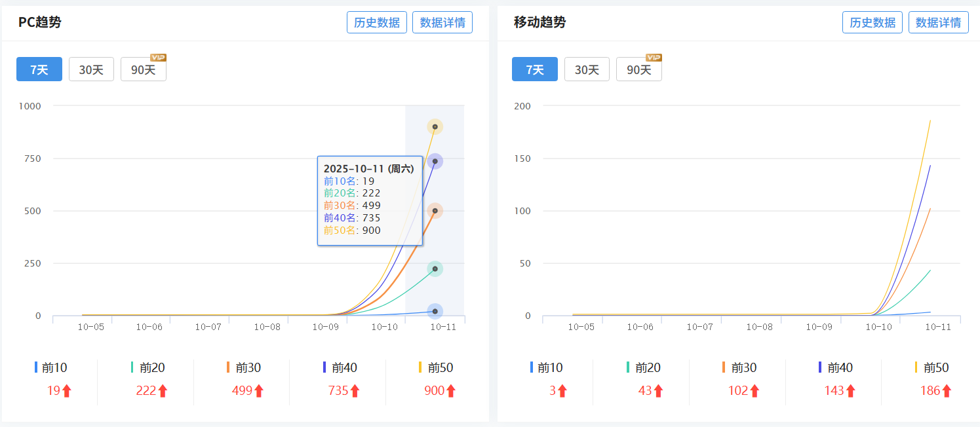The height and width of the screenshot is (427, 980).
Task: Switch PC趋势 to 30天 range
Action: 91,69
